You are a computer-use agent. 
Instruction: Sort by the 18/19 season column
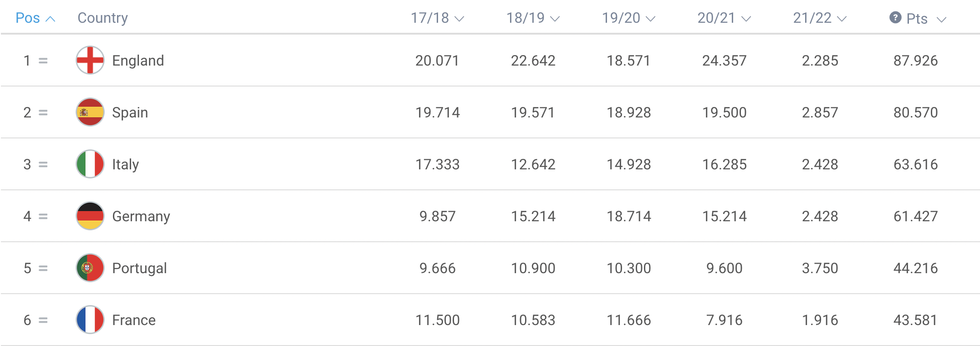pos(533,18)
